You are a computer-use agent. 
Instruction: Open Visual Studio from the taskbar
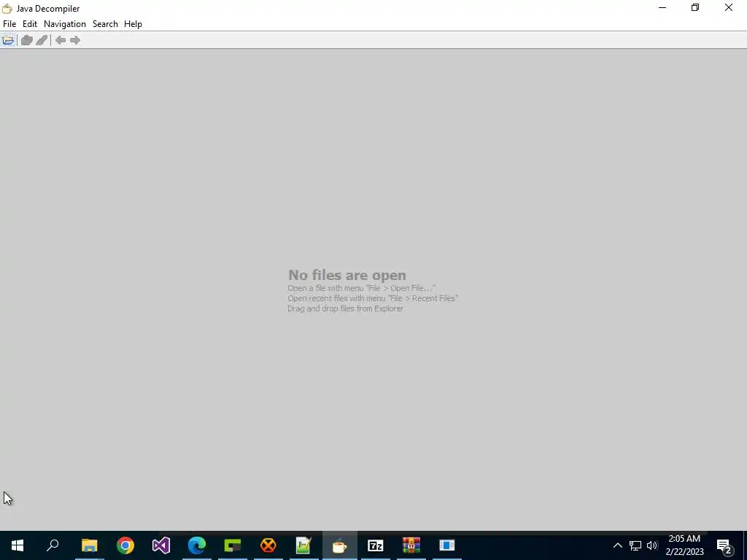pos(161,545)
